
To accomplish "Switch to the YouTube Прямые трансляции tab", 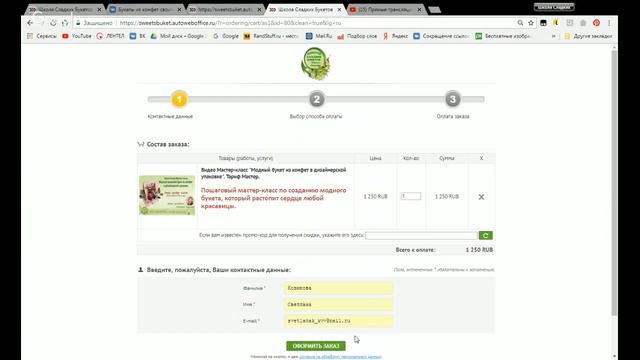I will coord(385,9).
